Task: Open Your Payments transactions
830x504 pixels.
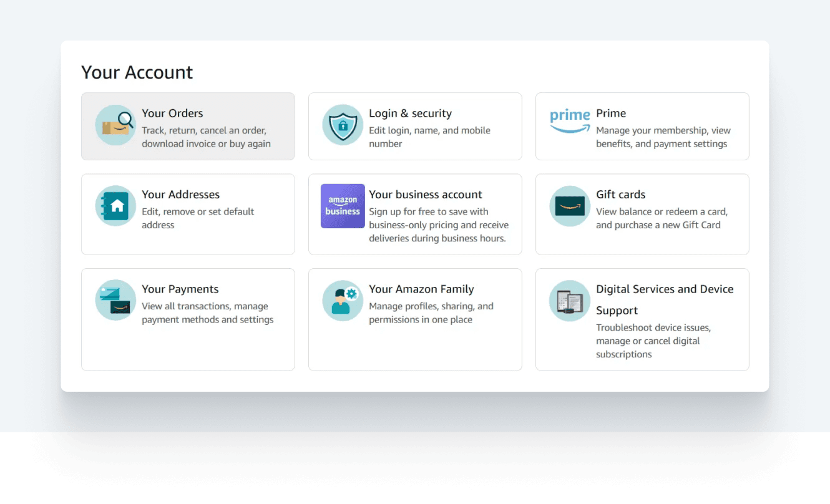Action: click(x=180, y=289)
